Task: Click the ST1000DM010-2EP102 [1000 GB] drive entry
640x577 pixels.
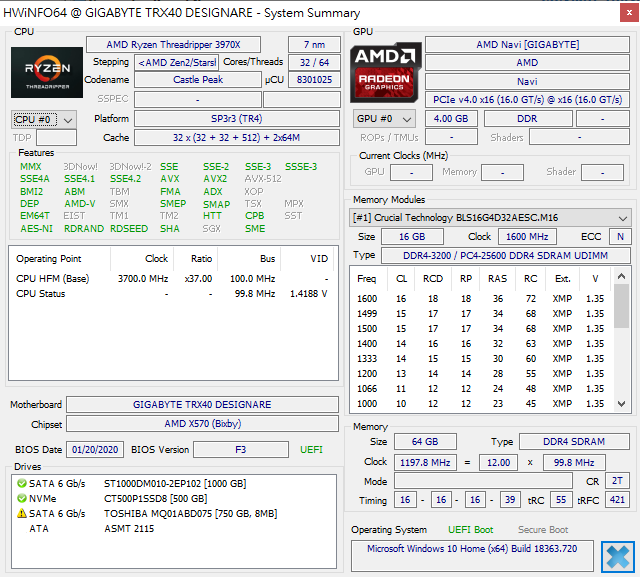Action: [x=175, y=484]
